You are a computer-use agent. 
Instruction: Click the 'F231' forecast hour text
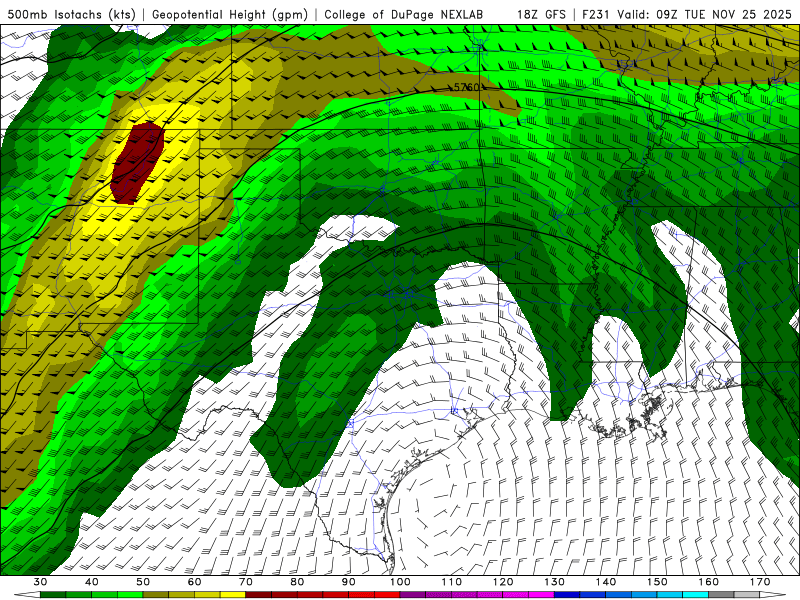[x=596, y=14]
